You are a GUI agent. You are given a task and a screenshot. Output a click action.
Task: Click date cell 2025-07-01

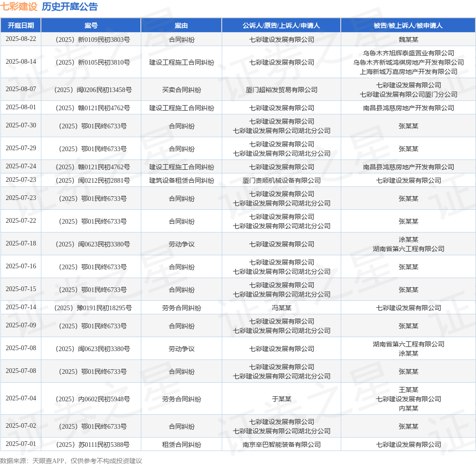pos(20,444)
